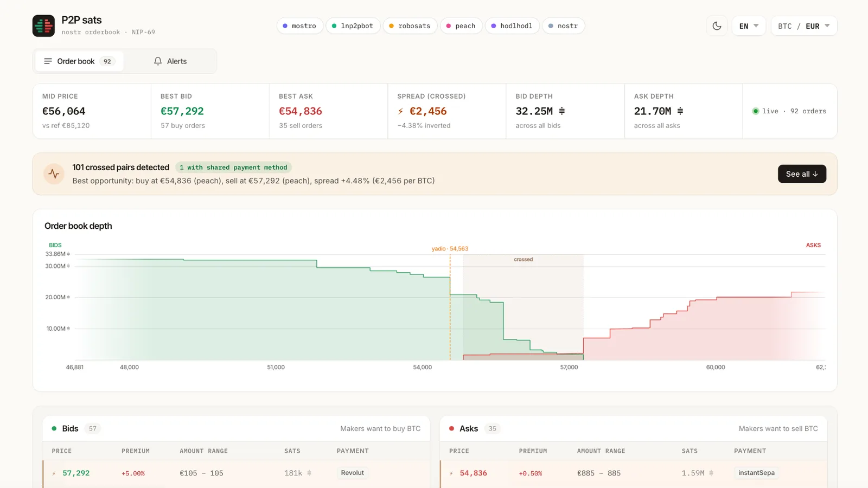This screenshot has width=868, height=488.
Task: Open the BTC / EUR currency dropdown
Action: 804,26
